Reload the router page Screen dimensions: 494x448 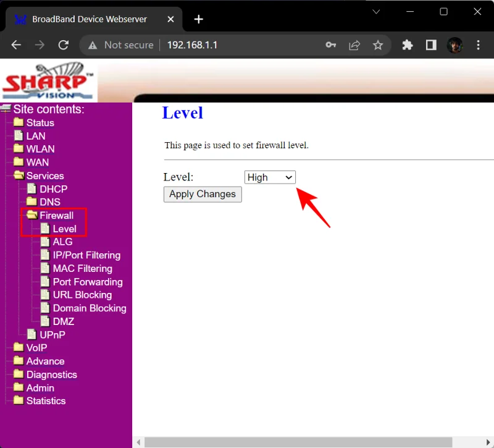(63, 45)
